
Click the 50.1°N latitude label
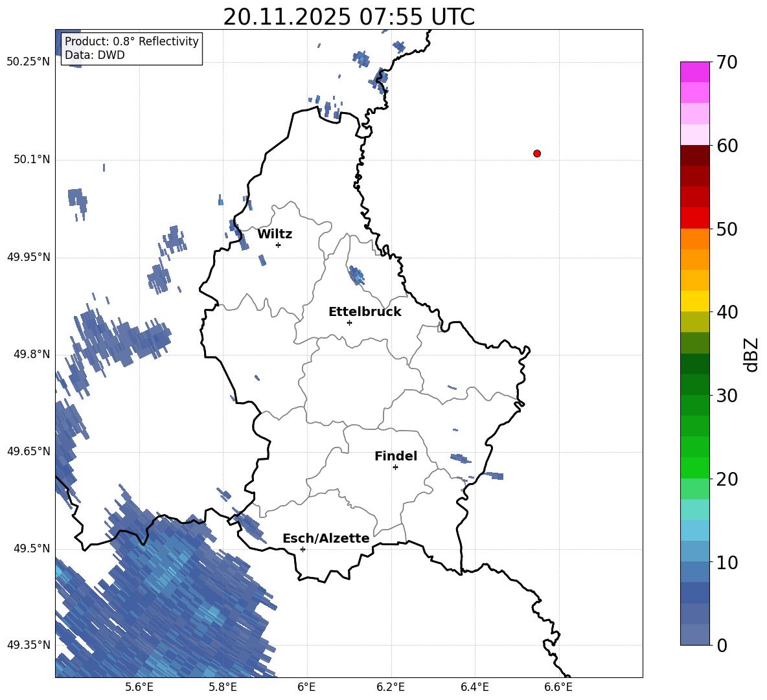click(32, 159)
